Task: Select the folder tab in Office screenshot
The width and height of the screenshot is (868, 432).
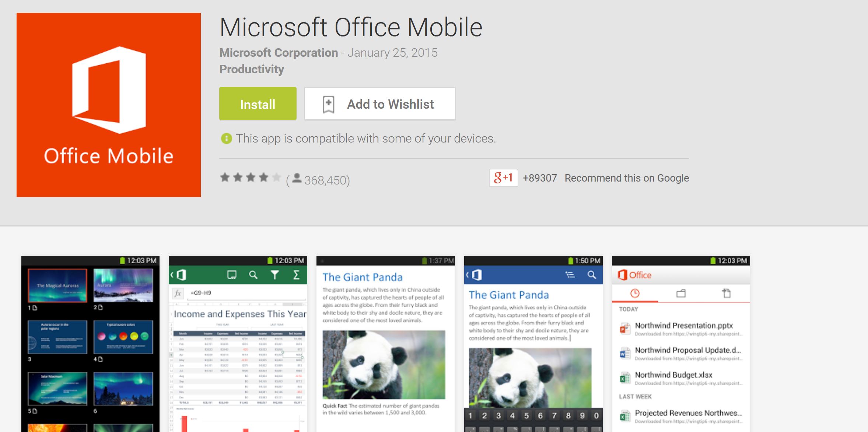Action: (x=681, y=294)
